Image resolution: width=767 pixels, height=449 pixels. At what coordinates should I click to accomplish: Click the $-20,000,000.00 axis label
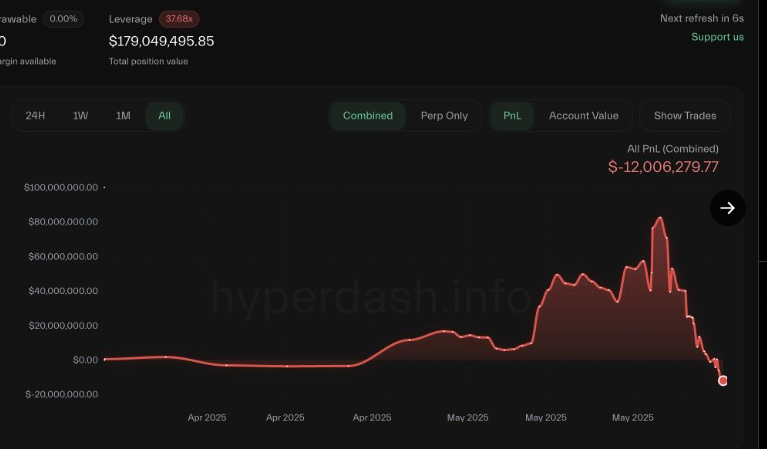point(62,394)
